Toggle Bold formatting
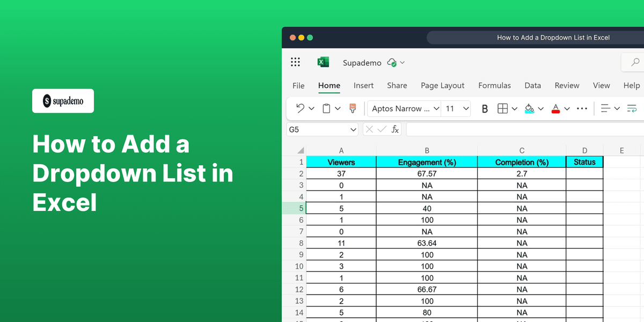The image size is (644, 322). click(x=485, y=108)
